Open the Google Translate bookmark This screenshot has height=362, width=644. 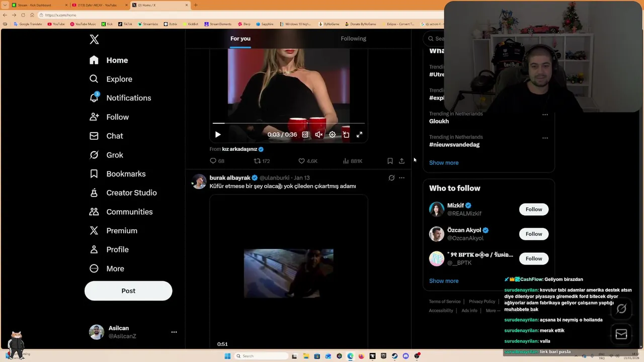[x=29, y=24]
